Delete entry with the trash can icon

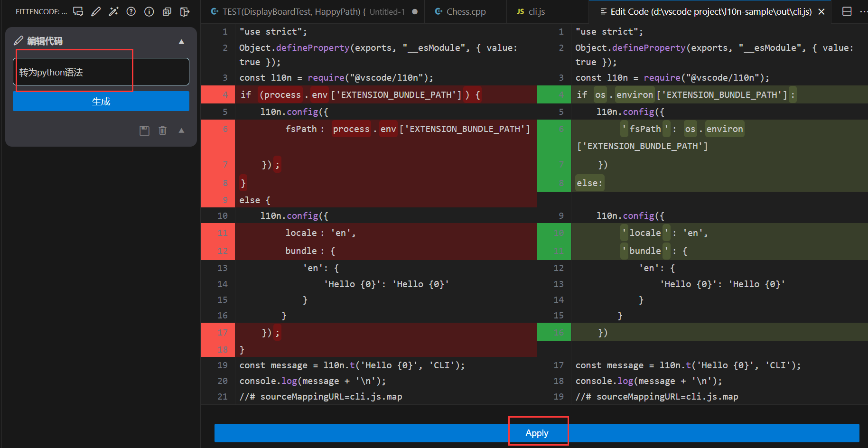(x=162, y=131)
